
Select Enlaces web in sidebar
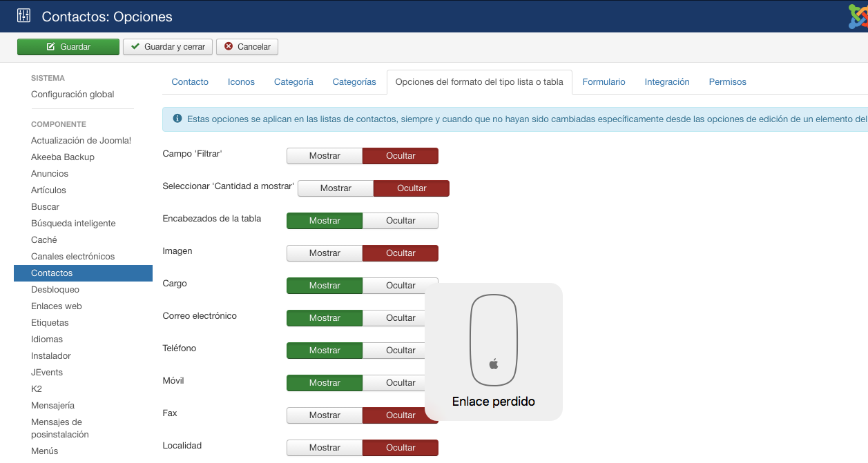[57, 306]
